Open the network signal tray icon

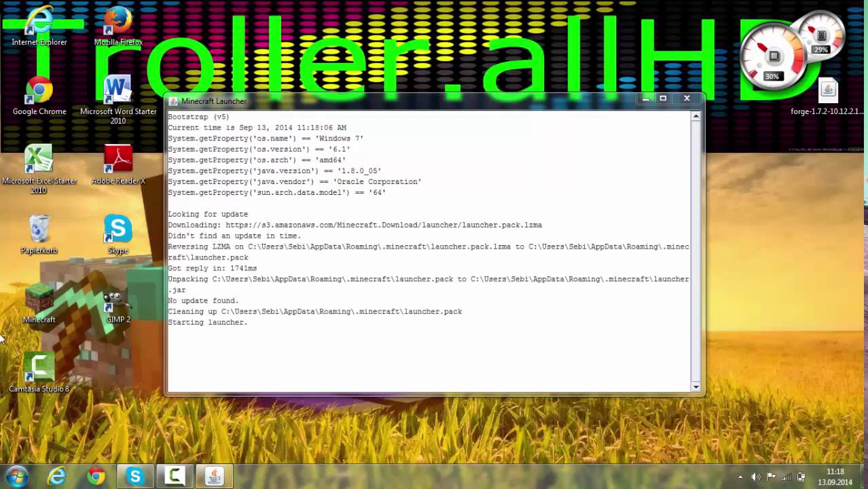[x=786, y=477]
